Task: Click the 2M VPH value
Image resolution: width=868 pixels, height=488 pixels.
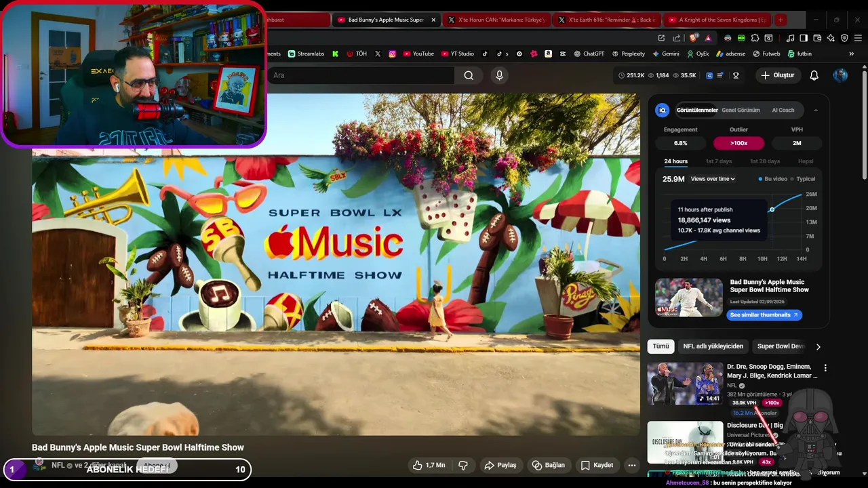Action: coord(797,143)
